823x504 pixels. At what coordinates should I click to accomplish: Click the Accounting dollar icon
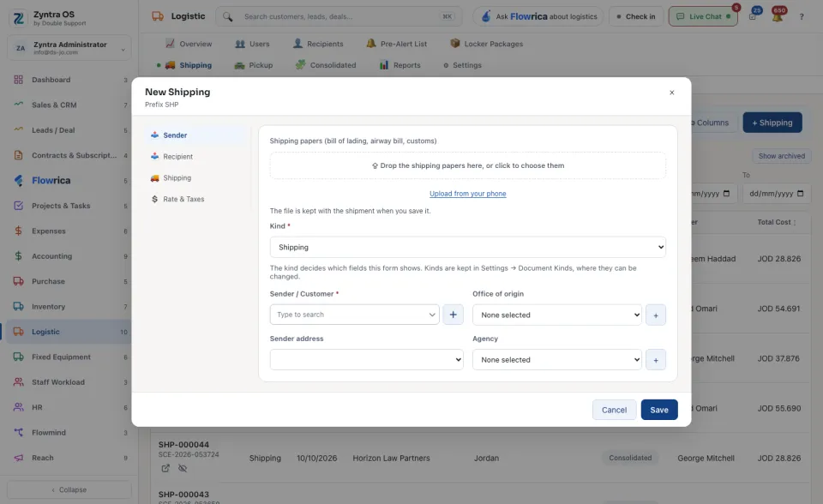tap(18, 256)
